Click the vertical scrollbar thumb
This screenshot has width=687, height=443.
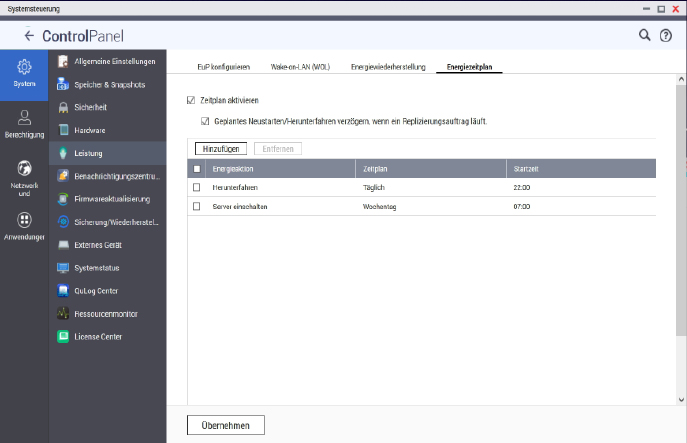tap(681, 210)
